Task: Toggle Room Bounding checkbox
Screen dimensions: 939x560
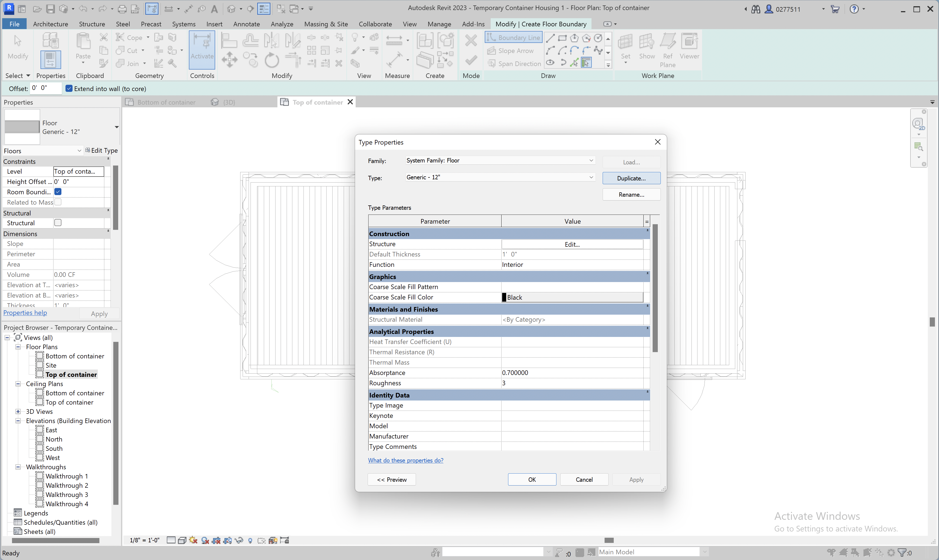Action: [x=58, y=192]
